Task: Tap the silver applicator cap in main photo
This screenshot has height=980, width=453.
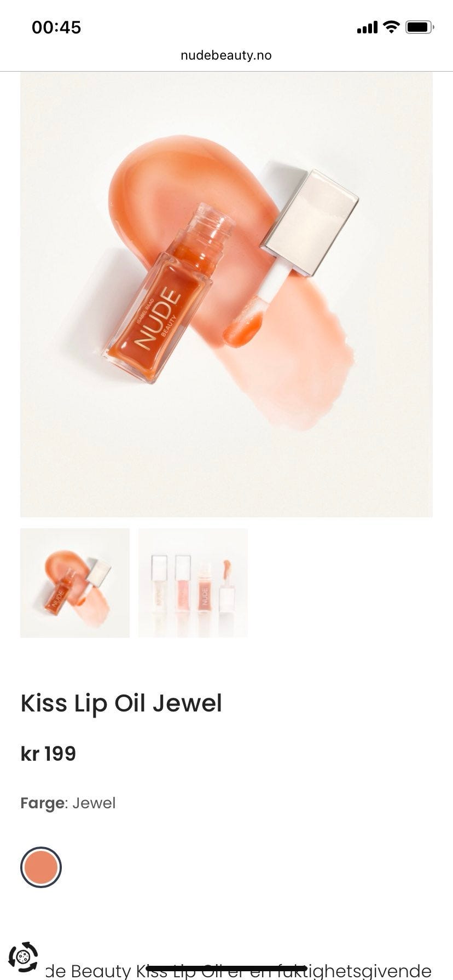Action: (310, 221)
